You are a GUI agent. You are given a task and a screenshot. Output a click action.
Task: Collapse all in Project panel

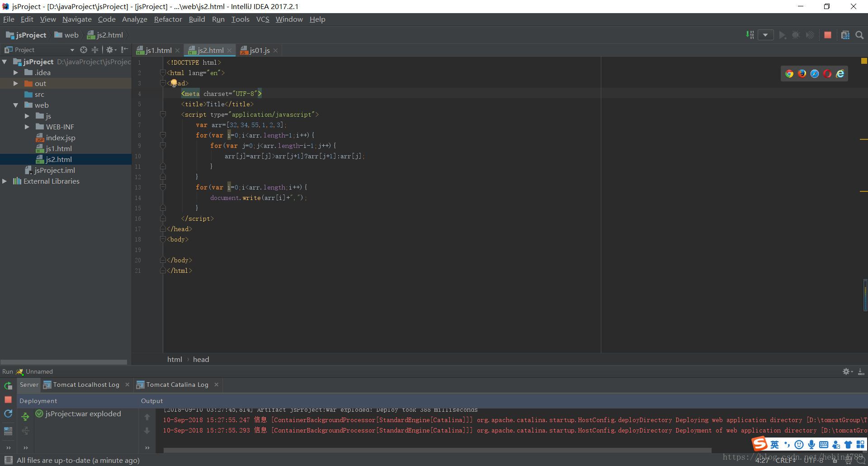(x=95, y=50)
